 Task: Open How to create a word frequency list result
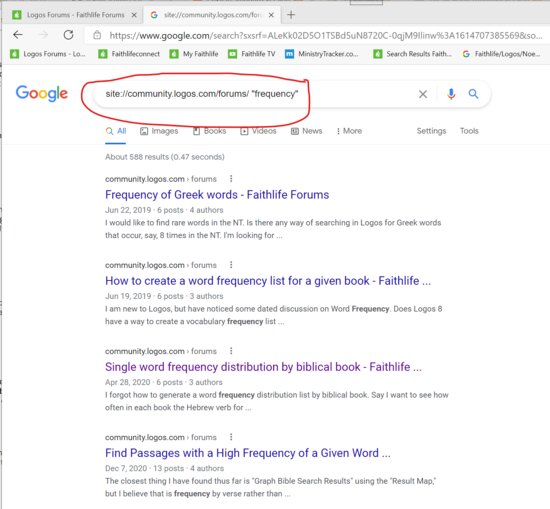[x=268, y=281]
